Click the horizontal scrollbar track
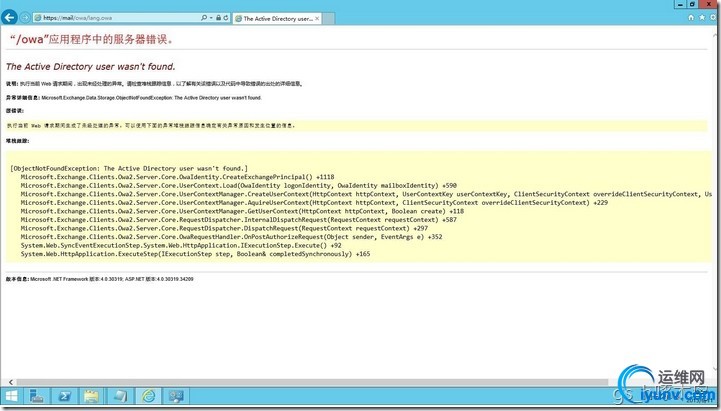The height and width of the screenshot is (411, 721). pyautogui.click(x=313, y=382)
